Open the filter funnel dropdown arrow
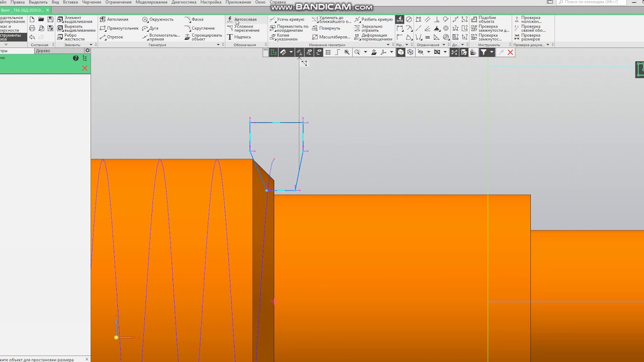The width and height of the screenshot is (644, 362). 492,52
